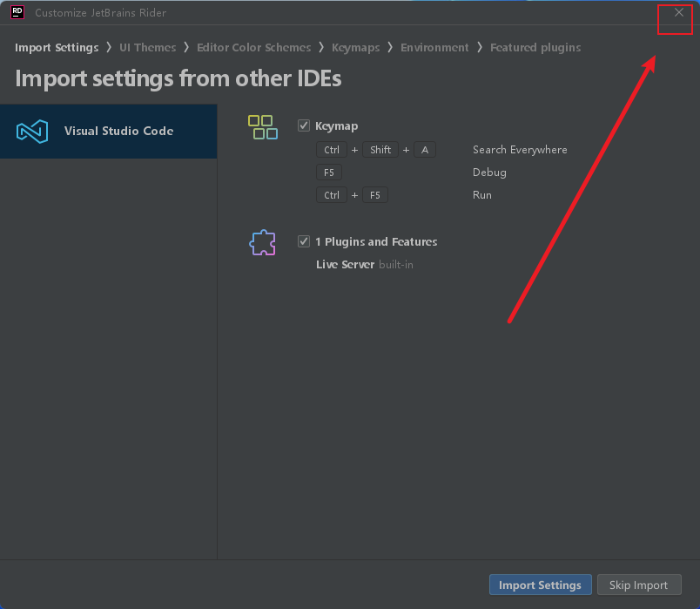Click the Keymap grid icon

point(263,127)
